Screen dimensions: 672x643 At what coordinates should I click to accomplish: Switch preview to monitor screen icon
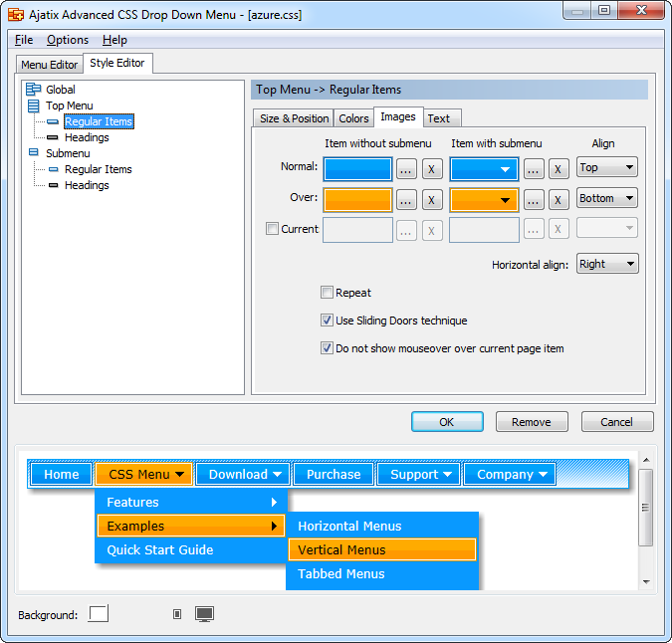pyautogui.click(x=204, y=614)
